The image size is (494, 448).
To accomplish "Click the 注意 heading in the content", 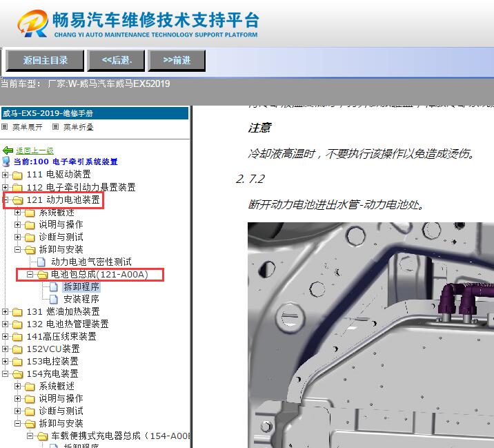I will (259, 128).
